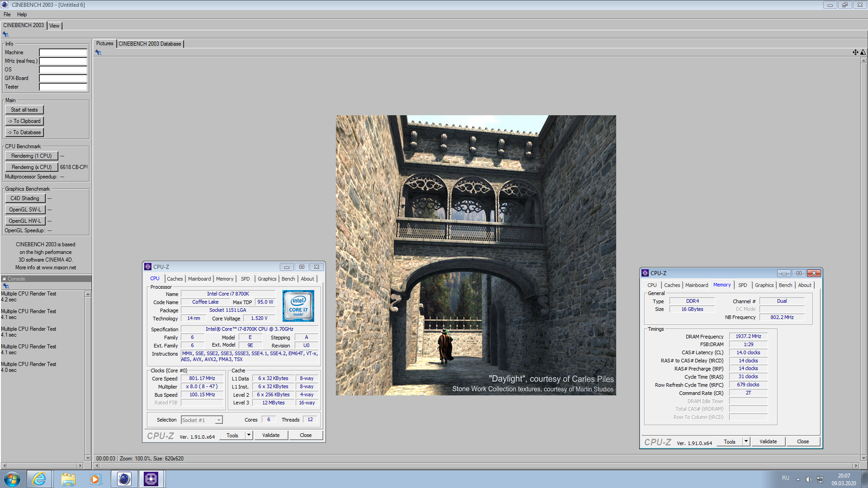
Task: Click Tools button in Memory CPU-Z window
Action: pos(729,441)
